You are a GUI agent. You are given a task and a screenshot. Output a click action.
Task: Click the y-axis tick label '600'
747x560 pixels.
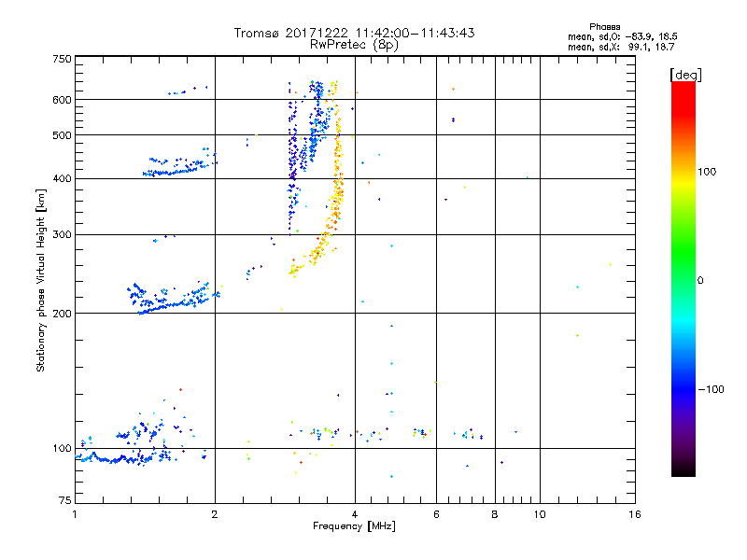click(x=62, y=100)
